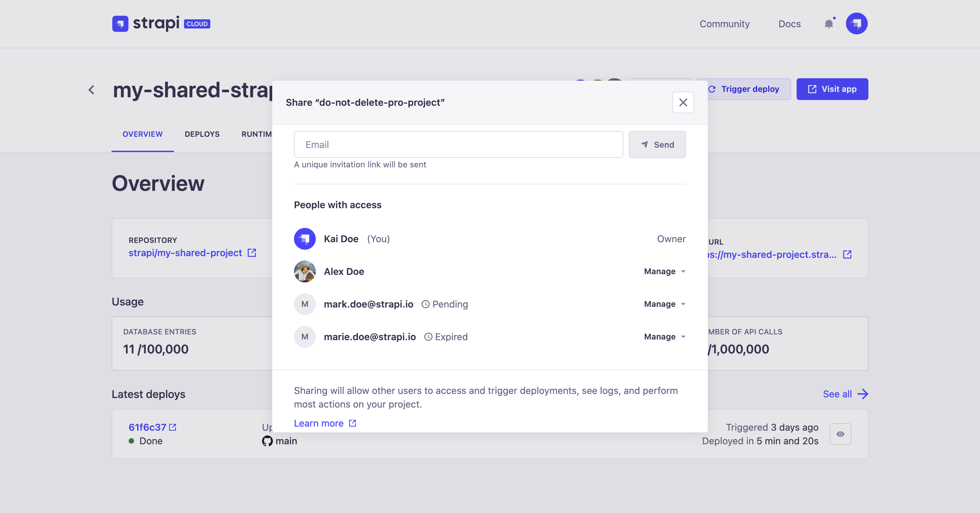Open the Docs menu item

(790, 23)
